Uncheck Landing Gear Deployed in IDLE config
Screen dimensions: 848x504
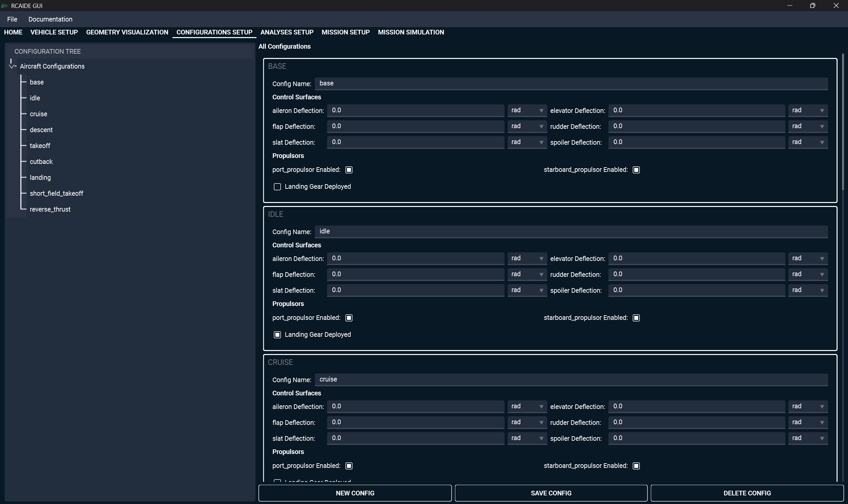277,335
